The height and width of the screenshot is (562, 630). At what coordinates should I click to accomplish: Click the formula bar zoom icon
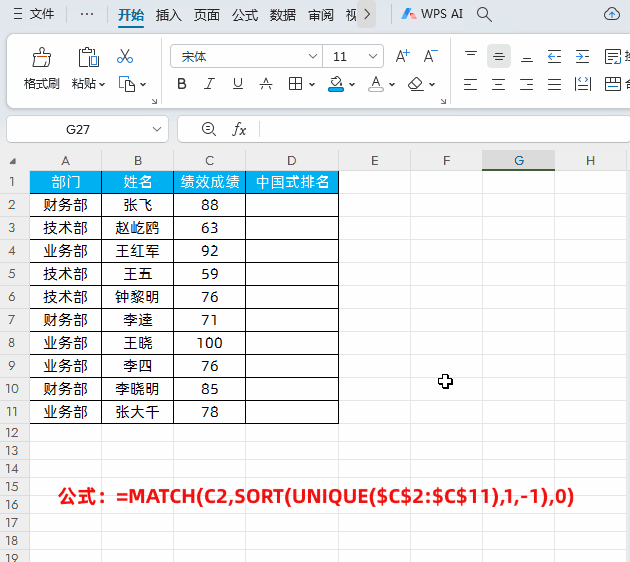(209, 129)
